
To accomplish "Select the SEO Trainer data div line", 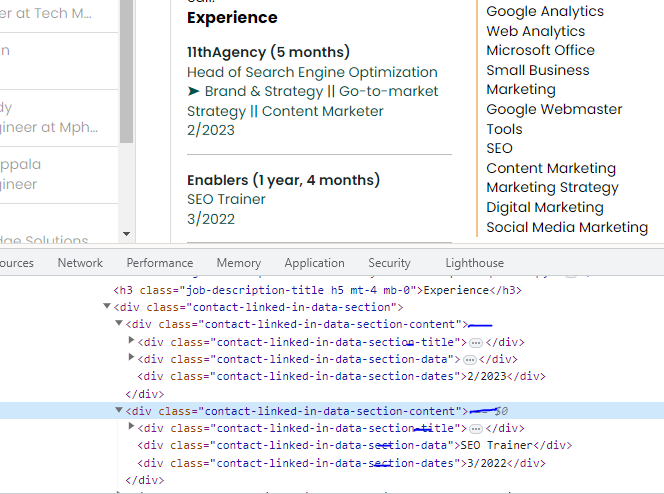I will (x=354, y=445).
